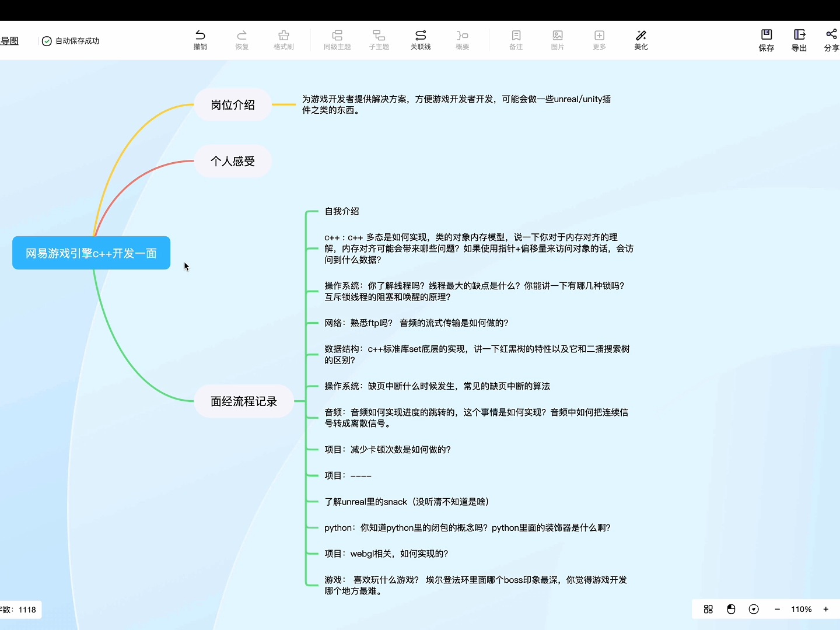
Task: Open the Notes (备注) tool
Action: 516,40
